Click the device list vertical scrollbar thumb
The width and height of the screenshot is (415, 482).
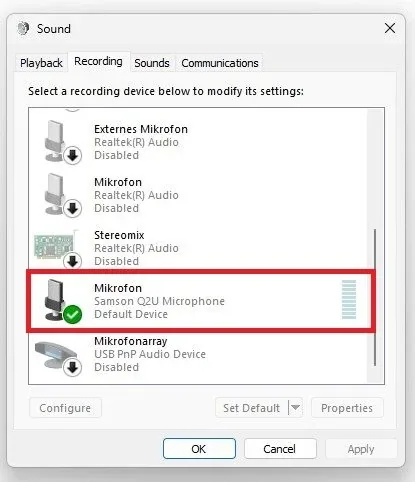coord(375,297)
